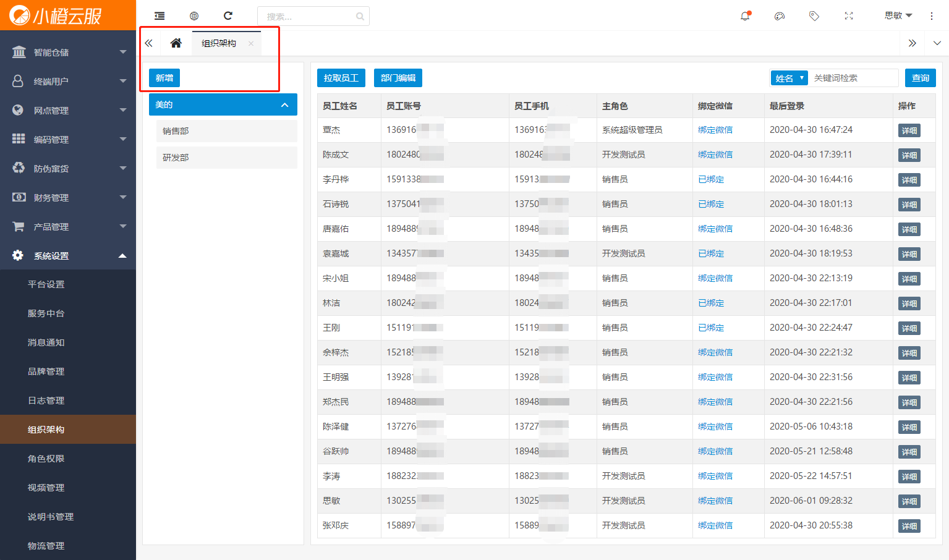Open the tag notes icon

(x=814, y=16)
